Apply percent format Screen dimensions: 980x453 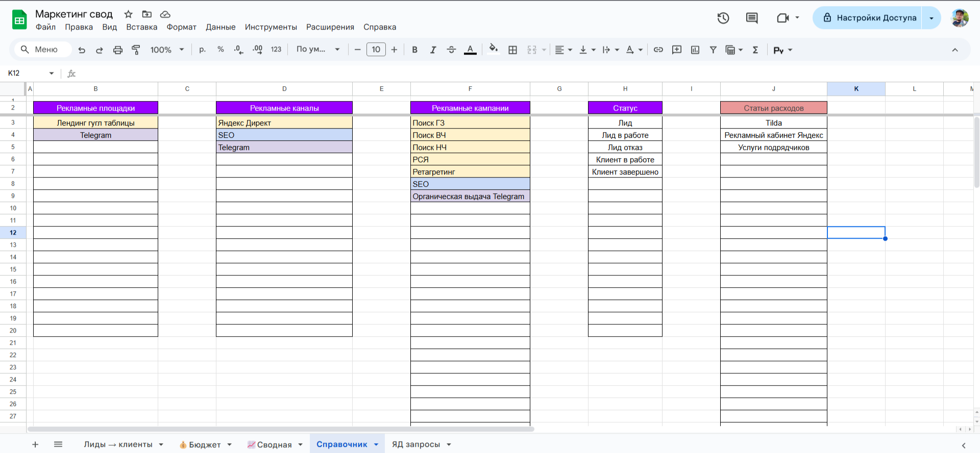pos(220,50)
